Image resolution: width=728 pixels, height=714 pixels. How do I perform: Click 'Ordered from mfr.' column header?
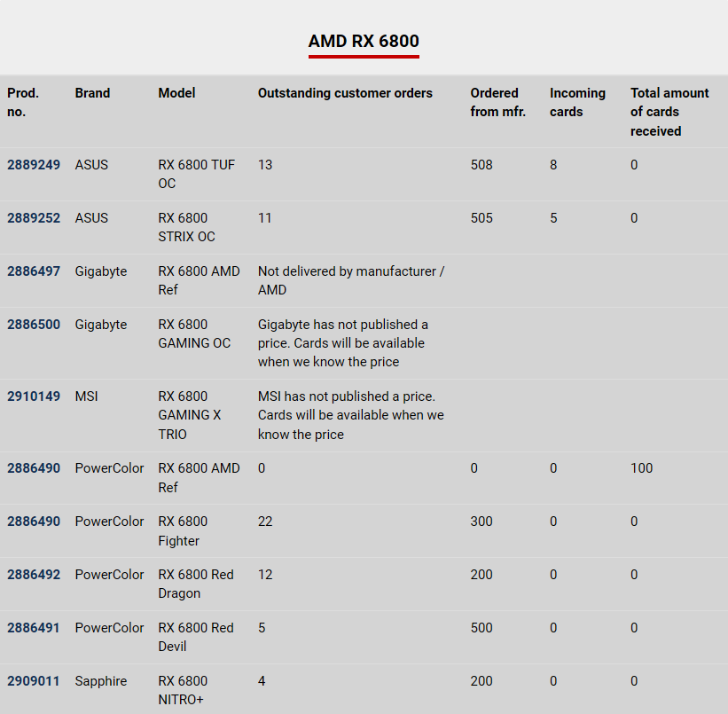(x=497, y=102)
